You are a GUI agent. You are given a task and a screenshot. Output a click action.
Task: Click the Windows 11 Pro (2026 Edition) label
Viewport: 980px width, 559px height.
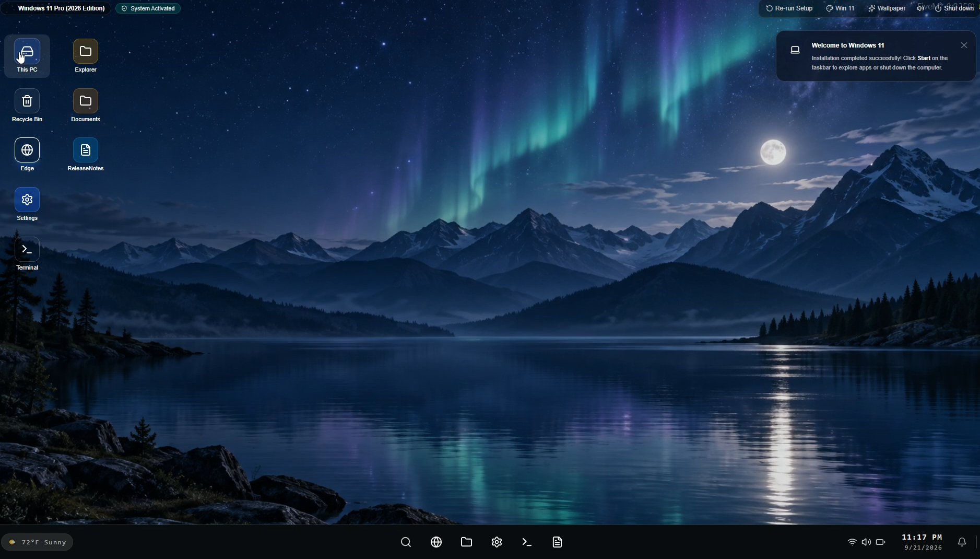click(x=61, y=8)
